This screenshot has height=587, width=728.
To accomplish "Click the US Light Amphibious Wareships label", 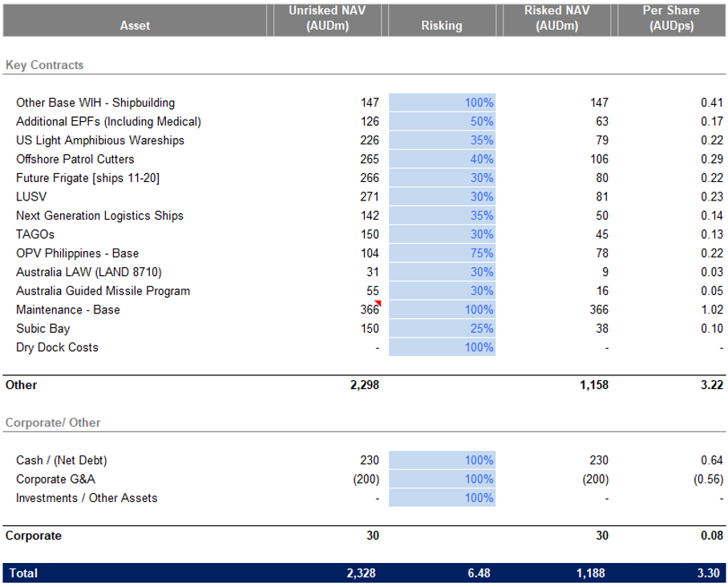I will (100, 140).
